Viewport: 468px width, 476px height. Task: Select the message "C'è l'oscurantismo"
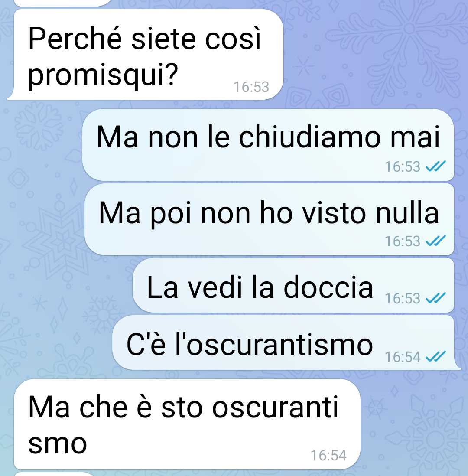pos(286,342)
